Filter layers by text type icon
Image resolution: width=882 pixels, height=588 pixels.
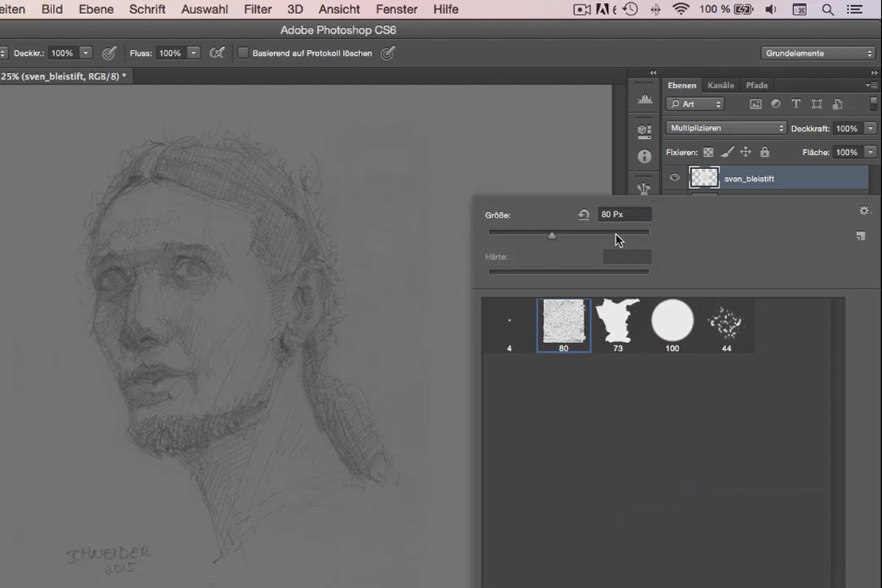pos(796,104)
